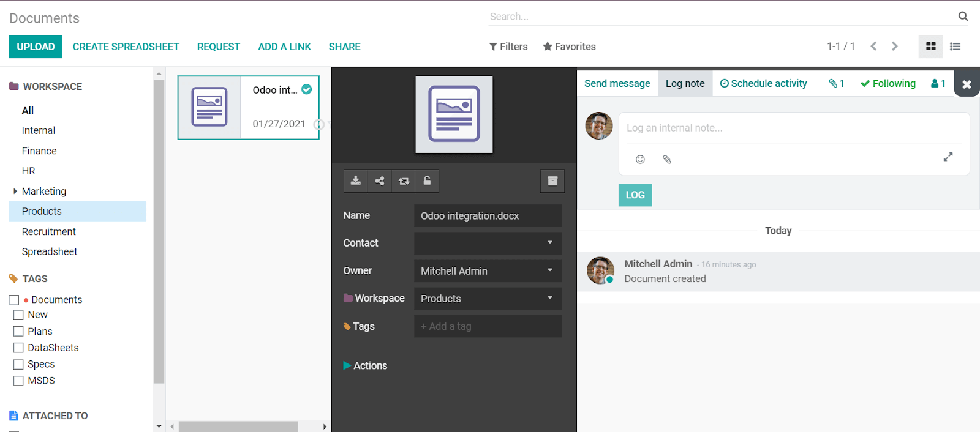Check the MSDS tag filter
Screen dimensions: 980x432
[x=18, y=381]
